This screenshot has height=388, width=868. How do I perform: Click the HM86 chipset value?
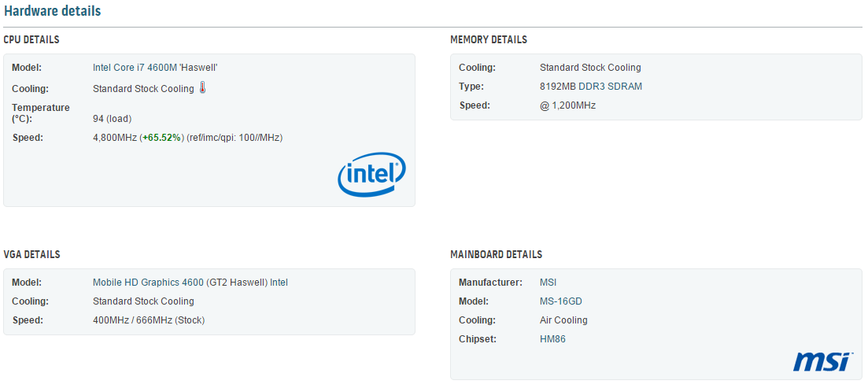tap(552, 339)
